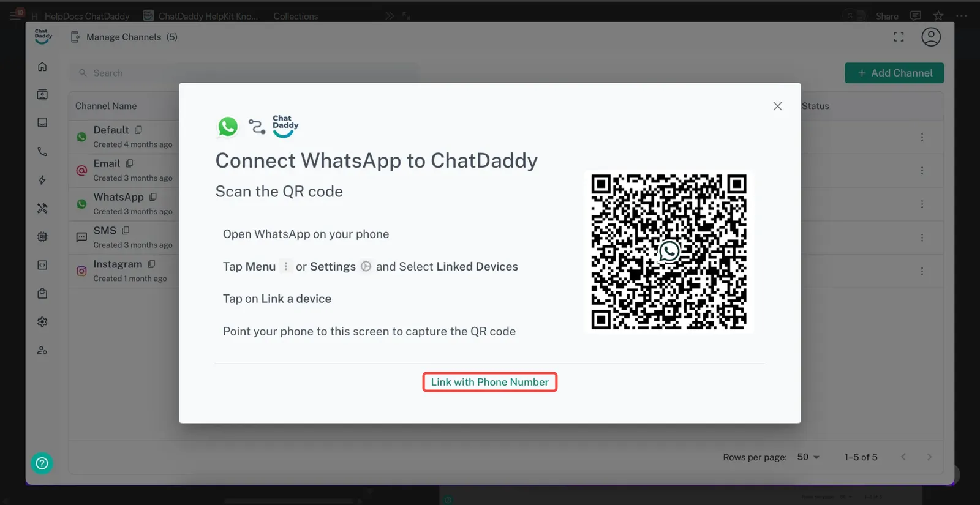This screenshot has width=980, height=505.
Task: Toggle fullscreen mode icon
Action: 899,37
